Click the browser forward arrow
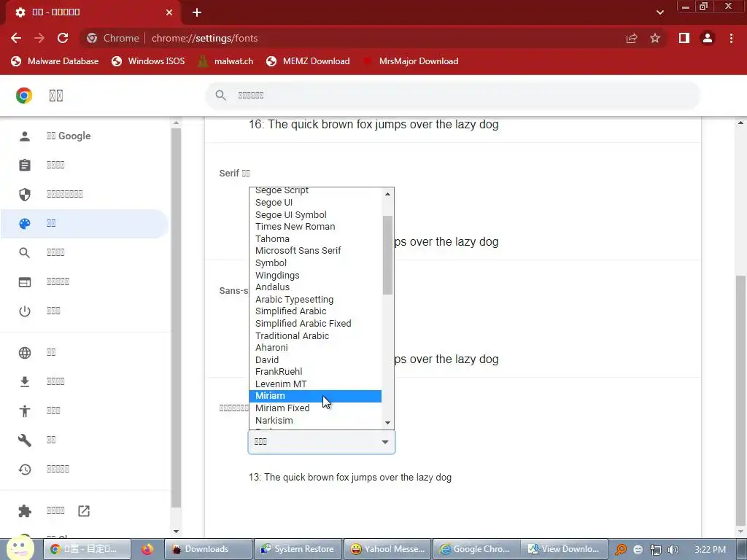Screen dimensions: 747x560 pos(39,38)
